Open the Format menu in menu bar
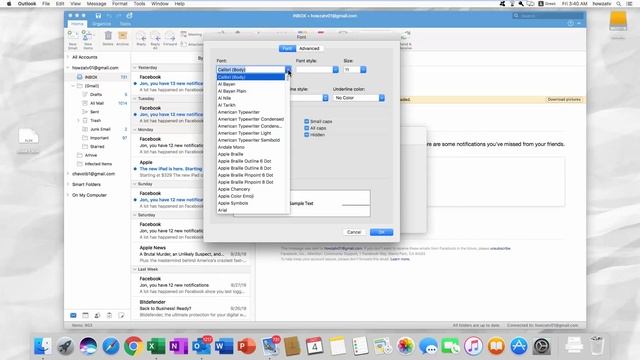640x360 pixels. click(120, 4)
